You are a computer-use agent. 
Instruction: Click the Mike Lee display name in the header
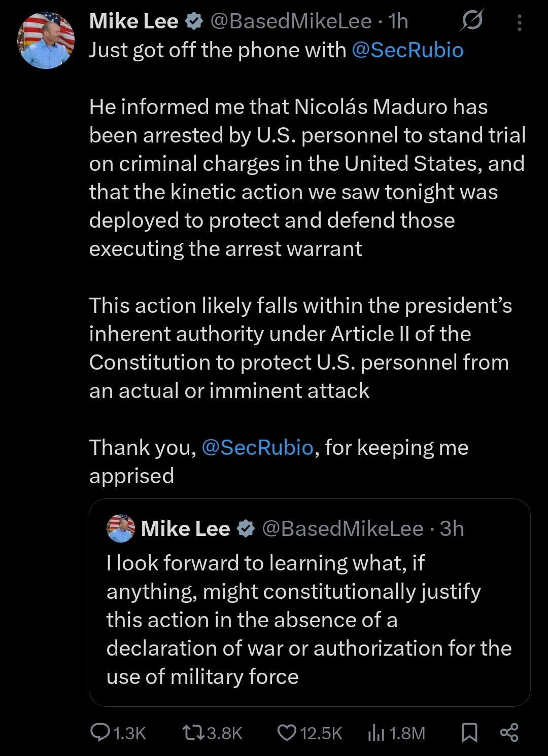[134, 21]
